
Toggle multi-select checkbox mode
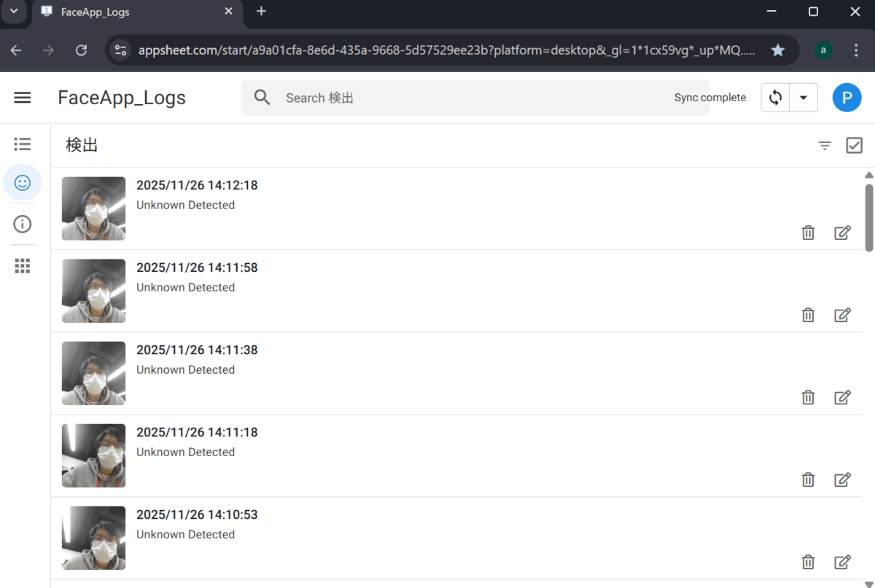tap(854, 146)
